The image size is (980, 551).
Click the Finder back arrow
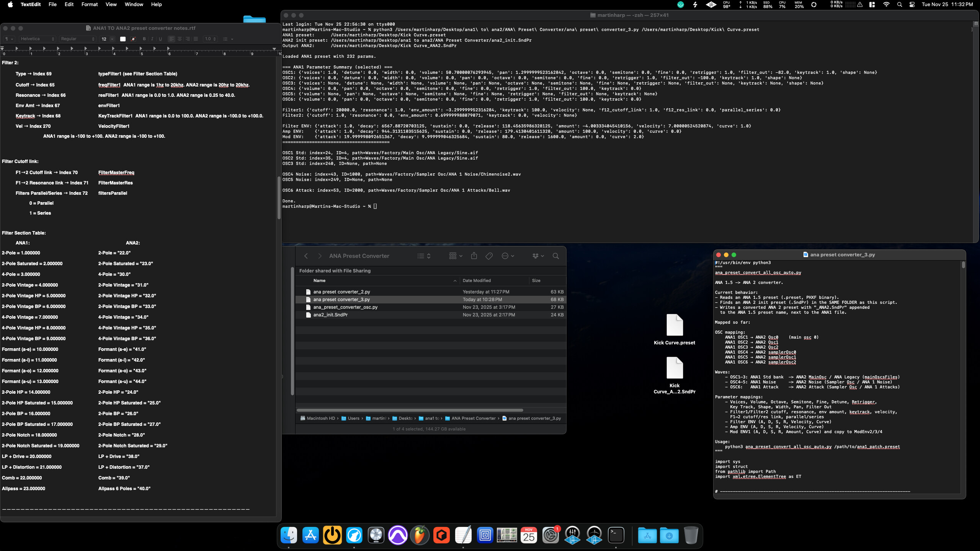pos(306,256)
